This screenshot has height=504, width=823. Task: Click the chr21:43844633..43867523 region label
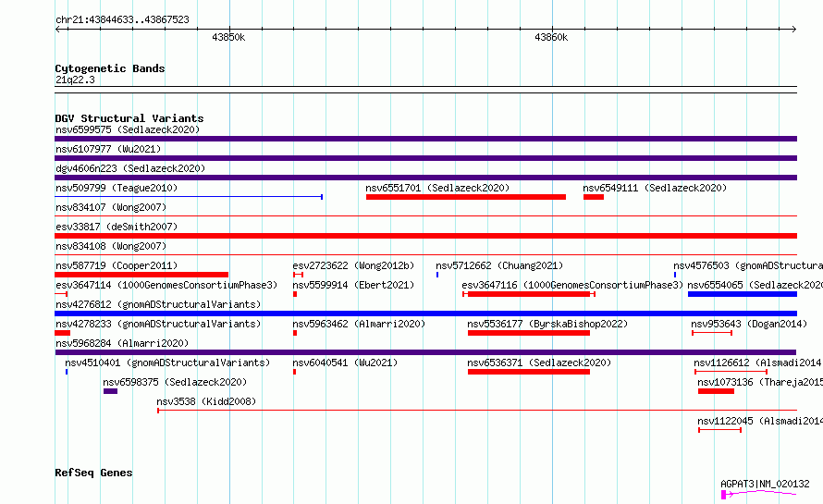point(122,20)
